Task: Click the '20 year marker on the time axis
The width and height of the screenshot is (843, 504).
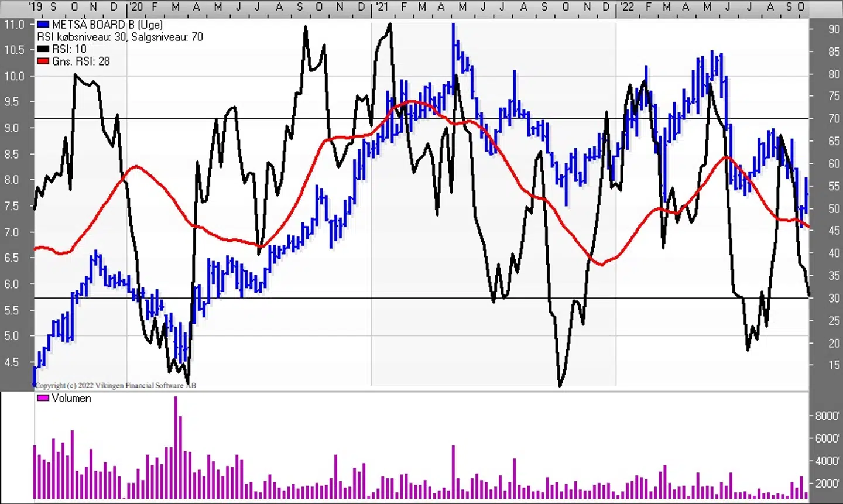Action: point(136,6)
